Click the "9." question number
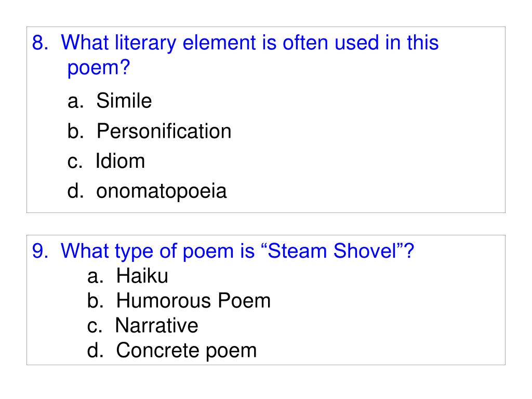The width and height of the screenshot is (532, 399). point(40,251)
